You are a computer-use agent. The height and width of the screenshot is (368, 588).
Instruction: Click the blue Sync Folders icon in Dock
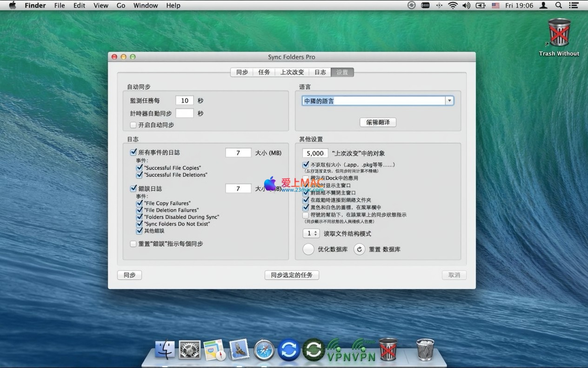pyautogui.click(x=289, y=350)
